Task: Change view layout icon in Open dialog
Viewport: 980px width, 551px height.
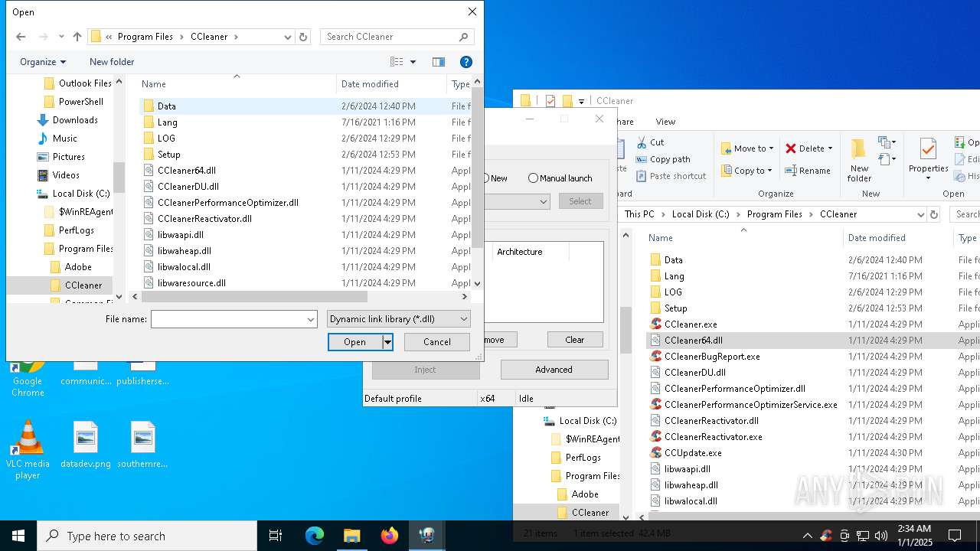Action: (397, 62)
